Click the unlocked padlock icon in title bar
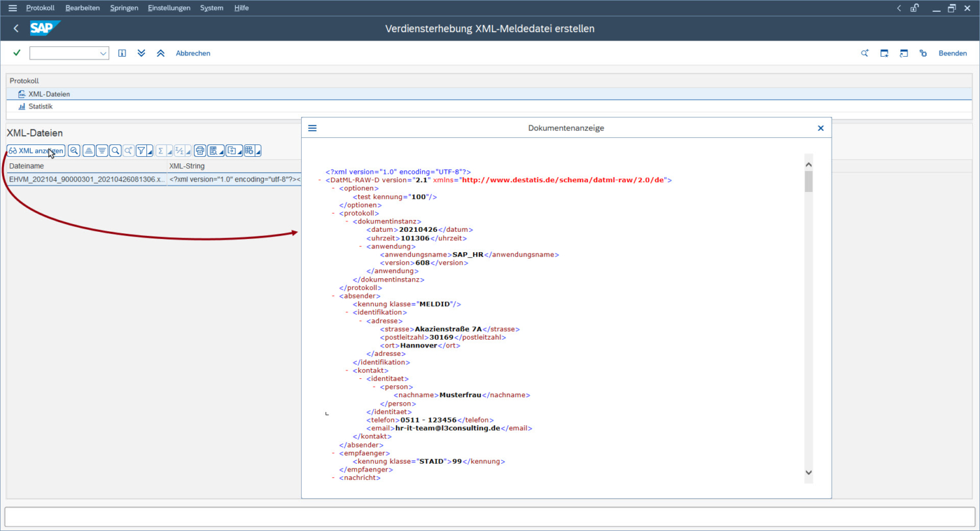Image resolution: width=980 pixels, height=531 pixels. (915, 8)
